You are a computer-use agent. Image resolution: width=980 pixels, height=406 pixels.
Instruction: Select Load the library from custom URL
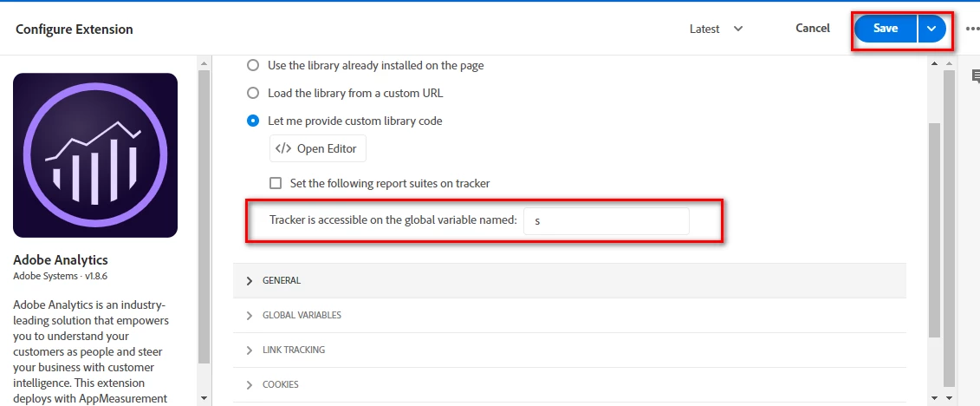252,93
